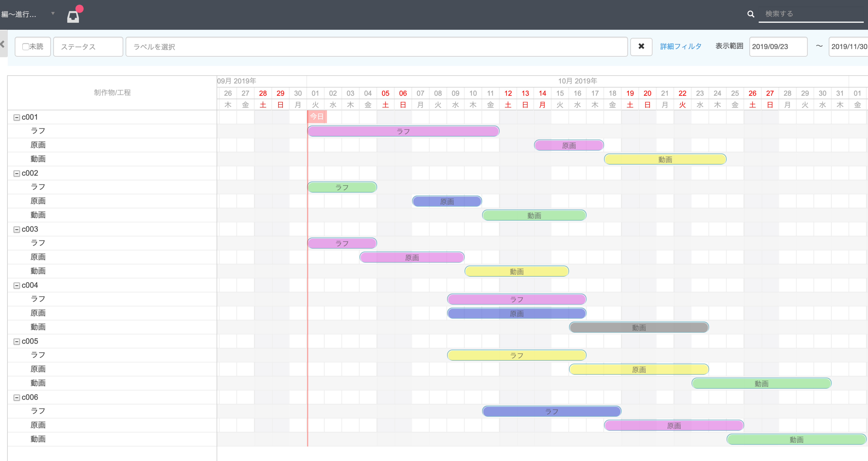The image size is (868, 461).
Task: Select the c006 動画 green task bar
Action: [796, 439]
